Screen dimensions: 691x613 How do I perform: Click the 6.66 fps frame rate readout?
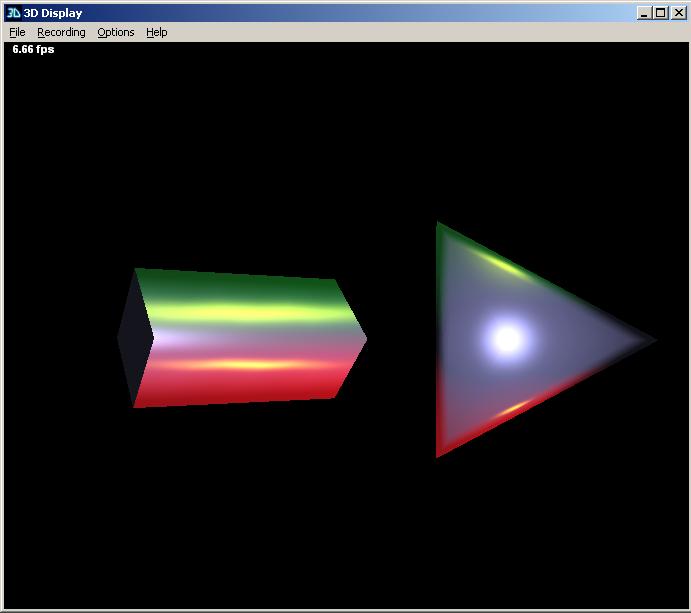[x=33, y=49]
